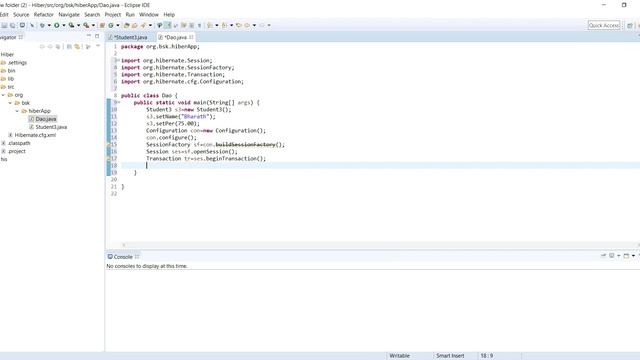Open the Navigate menu
Image resolution: width=640 pixels, height=360 pixels.
[69, 15]
